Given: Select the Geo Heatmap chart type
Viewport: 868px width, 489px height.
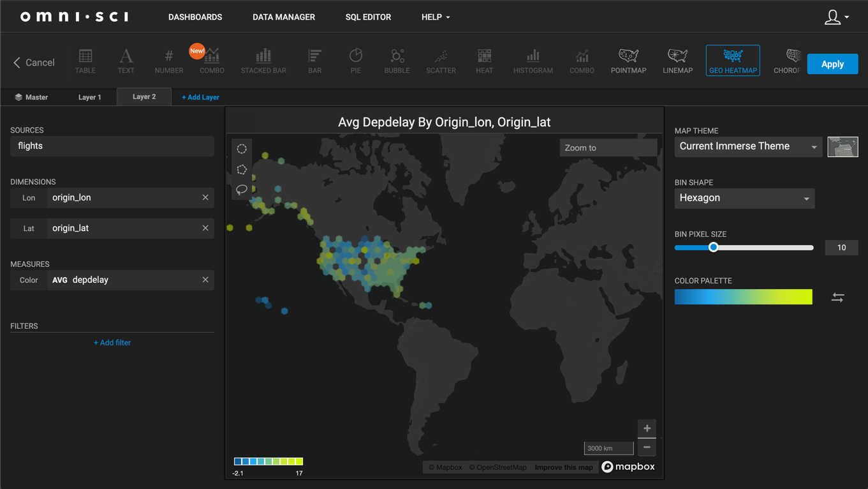Looking at the screenshot, I should [733, 61].
